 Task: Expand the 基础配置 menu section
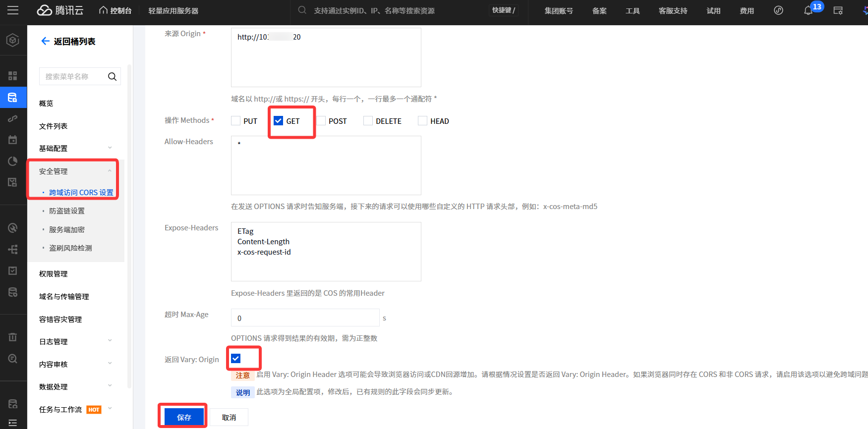click(110, 148)
